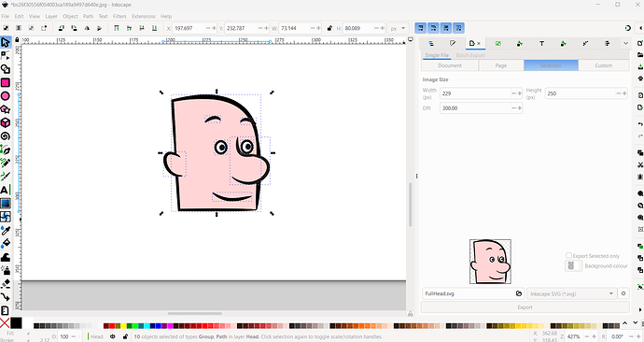
Task: Toggle move gradients with objects
Action: (446, 28)
